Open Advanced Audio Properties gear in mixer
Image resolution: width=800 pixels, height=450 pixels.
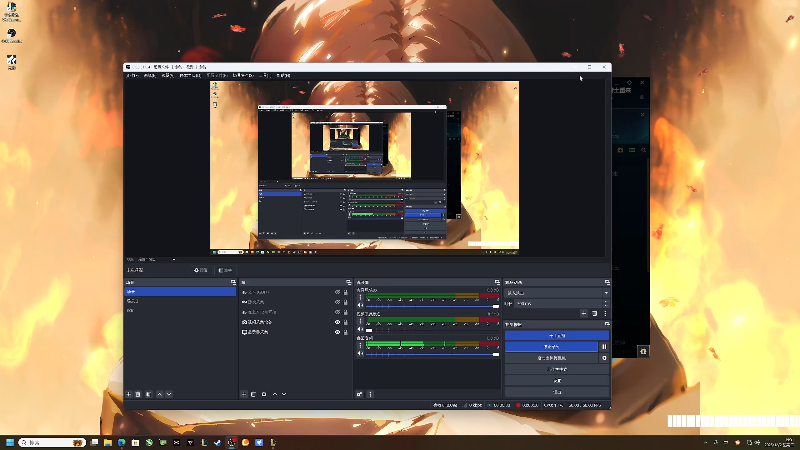click(x=359, y=394)
